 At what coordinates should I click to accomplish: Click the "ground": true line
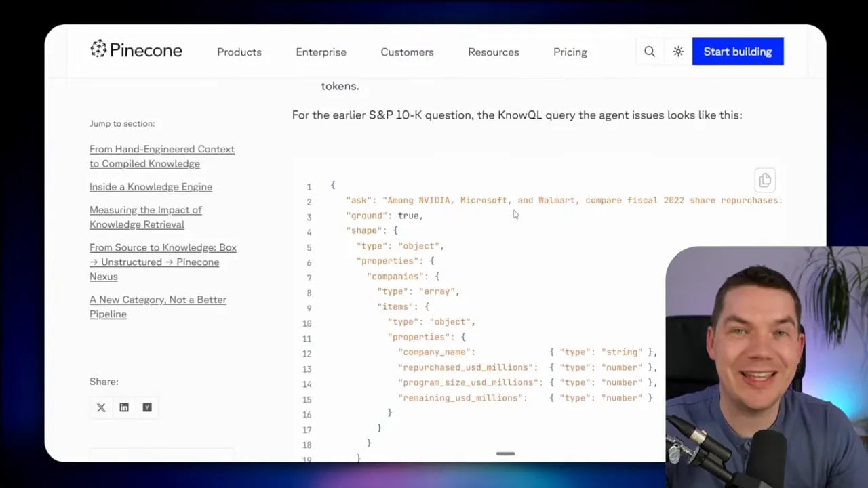(384, 216)
